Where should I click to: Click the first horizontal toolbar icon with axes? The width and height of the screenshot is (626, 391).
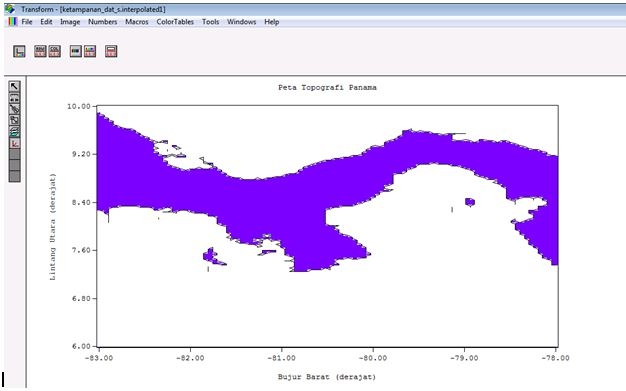coord(19,51)
